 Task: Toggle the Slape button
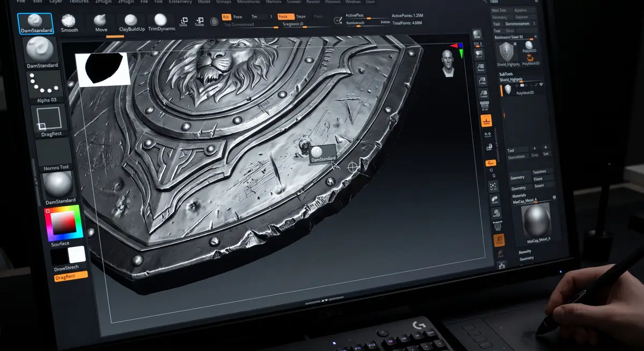click(301, 17)
